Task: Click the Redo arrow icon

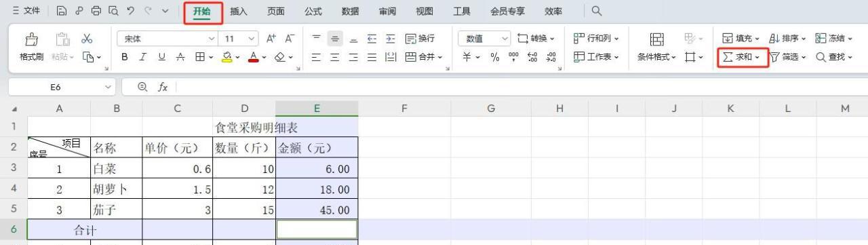Action: point(148,12)
